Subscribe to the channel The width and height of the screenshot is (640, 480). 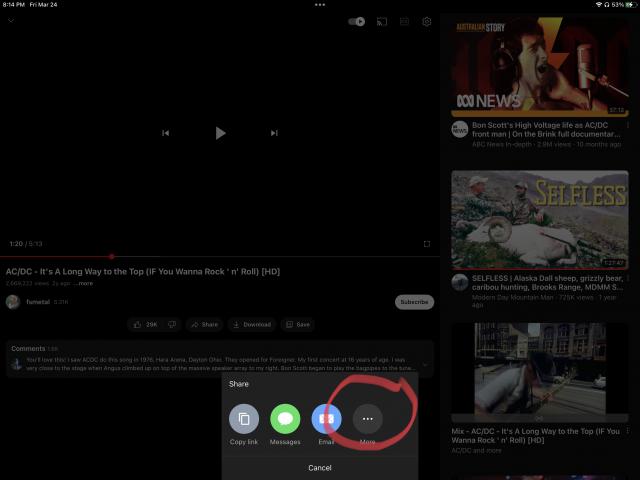[414, 302]
